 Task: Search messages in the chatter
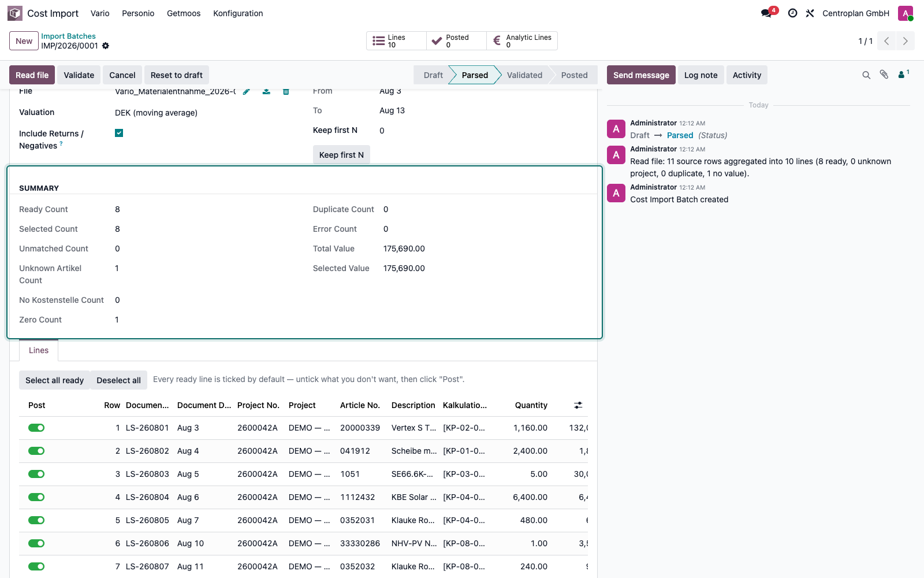[866, 75]
